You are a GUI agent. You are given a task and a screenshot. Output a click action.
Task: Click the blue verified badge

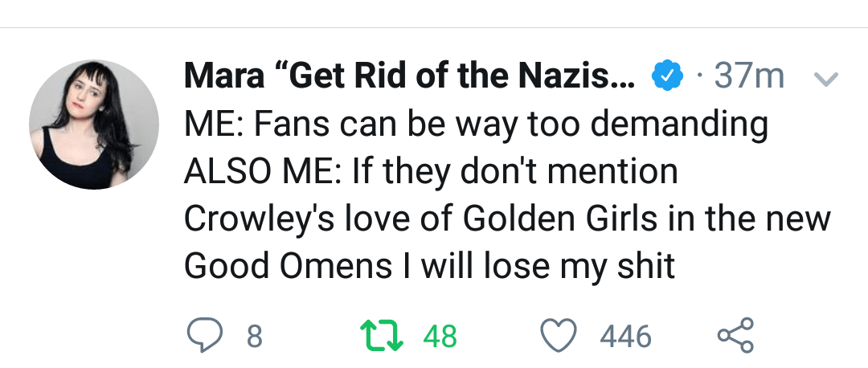[x=667, y=77]
